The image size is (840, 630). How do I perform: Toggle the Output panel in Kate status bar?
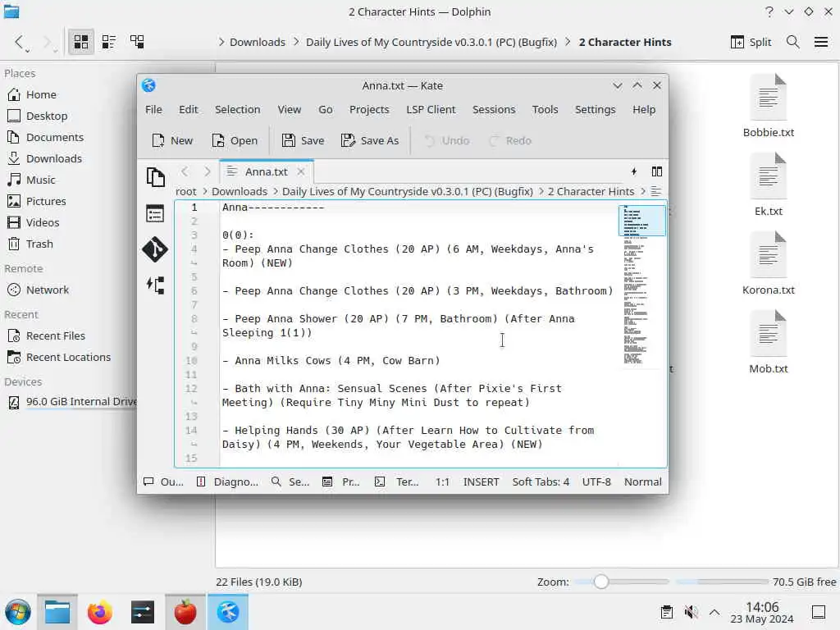click(163, 482)
